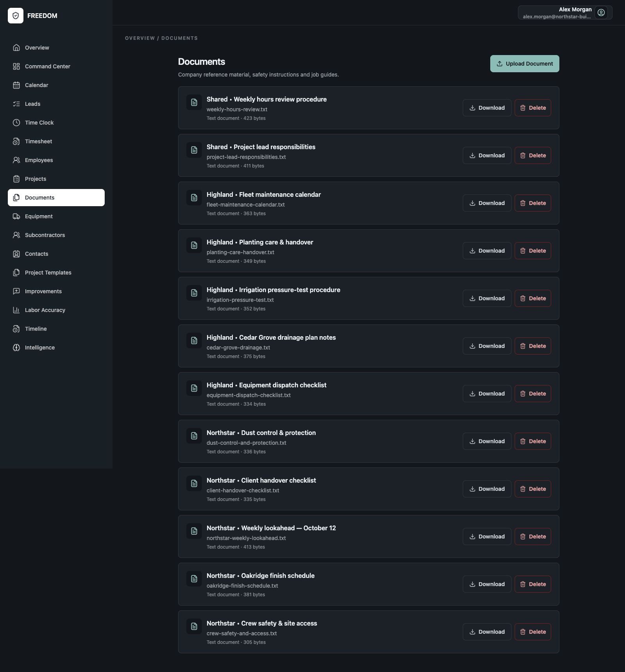Screen dimensions: 625x672
Task: Click file icon of Dust control & protection
Action: tap(194, 436)
